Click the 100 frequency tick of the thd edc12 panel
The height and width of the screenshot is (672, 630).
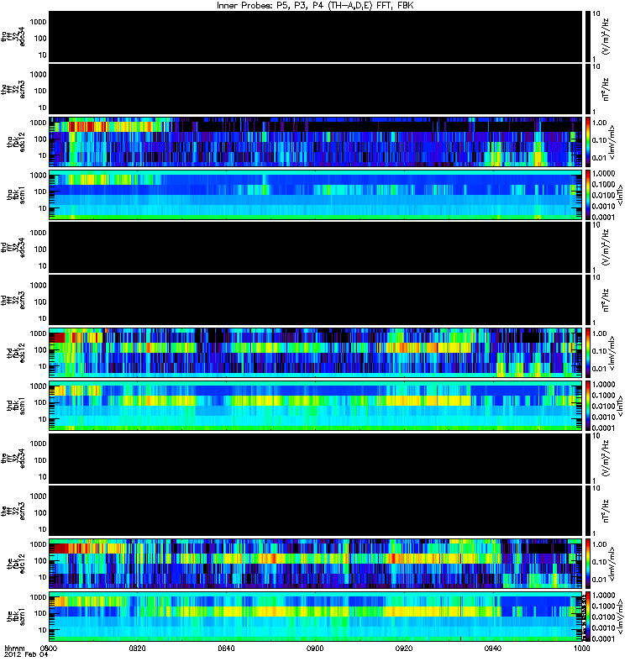(x=40, y=350)
